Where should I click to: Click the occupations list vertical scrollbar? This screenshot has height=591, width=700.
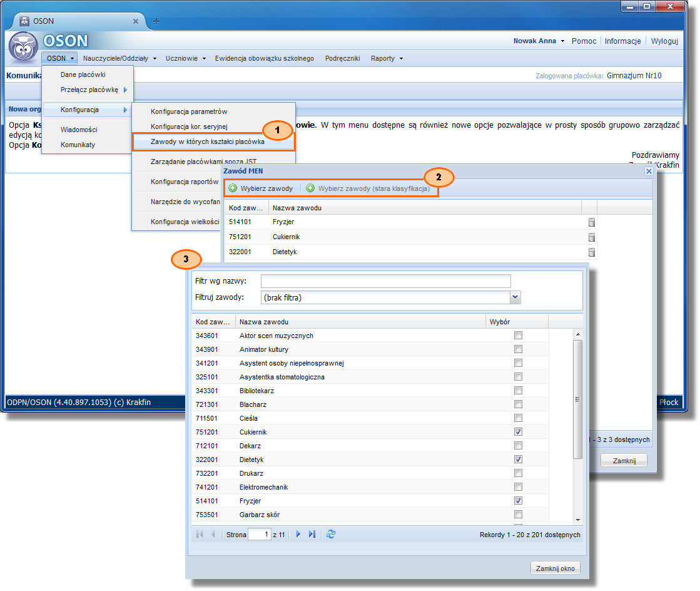(578, 401)
